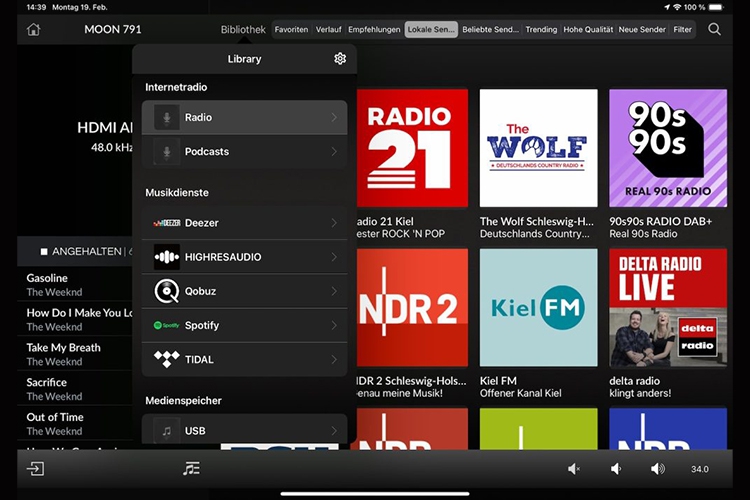Select the song Sacrifice in queue
Image resolution: width=750 pixels, height=500 pixels.
[75, 389]
